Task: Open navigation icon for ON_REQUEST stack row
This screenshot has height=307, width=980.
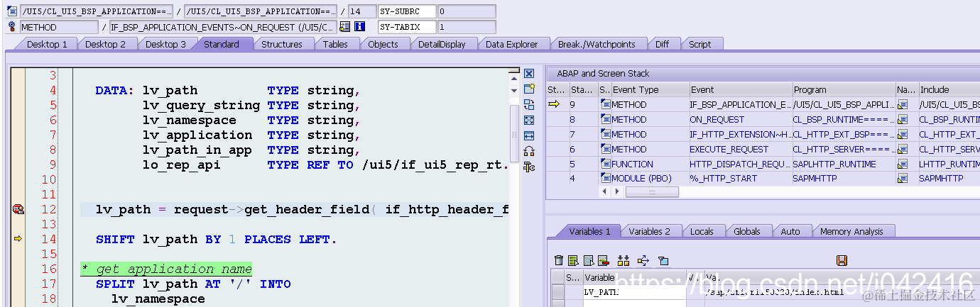Action: click(x=903, y=119)
